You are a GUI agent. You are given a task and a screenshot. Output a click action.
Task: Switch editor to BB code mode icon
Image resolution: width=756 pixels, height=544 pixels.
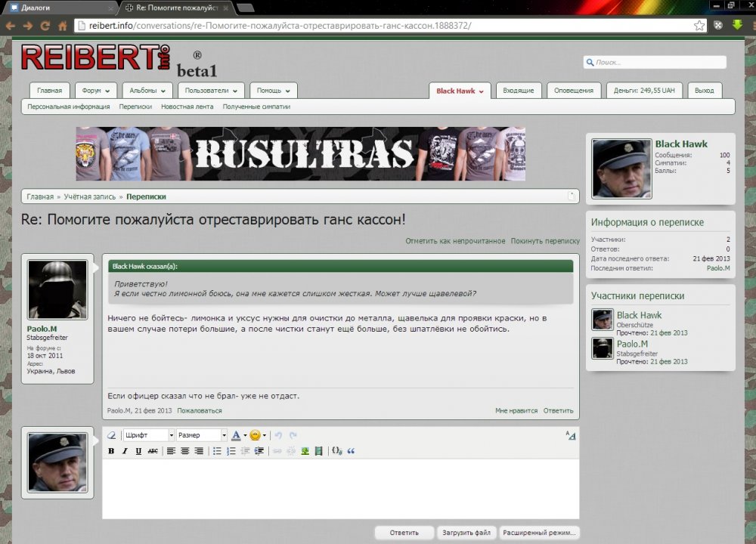click(570, 436)
